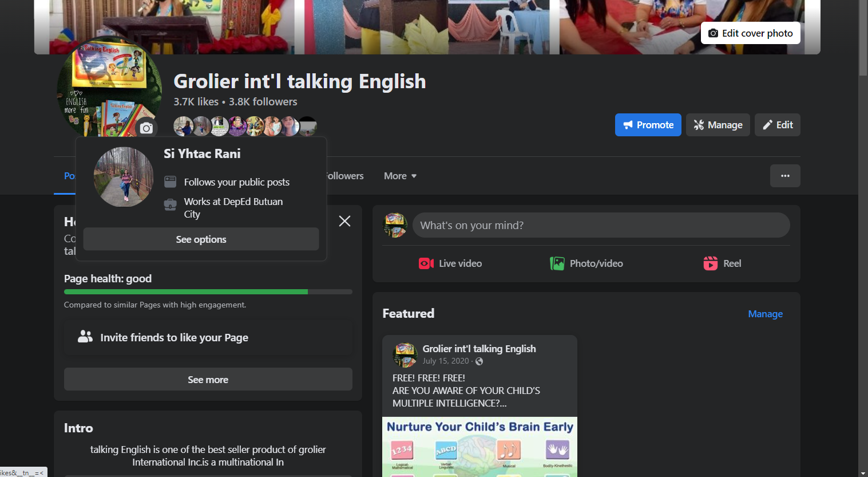Click the "FREE! FREE! FREE!" post text
The height and width of the screenshot is (477, 868).
point(429,378)
